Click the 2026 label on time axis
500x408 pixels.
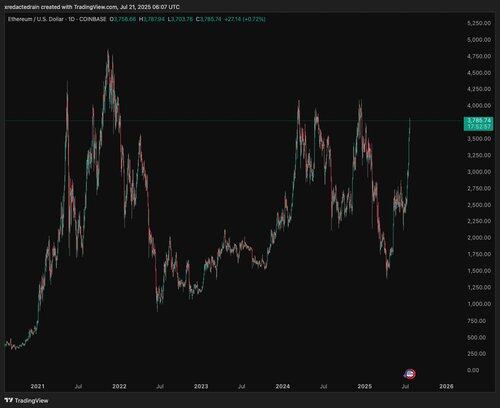tap(446, 386)
